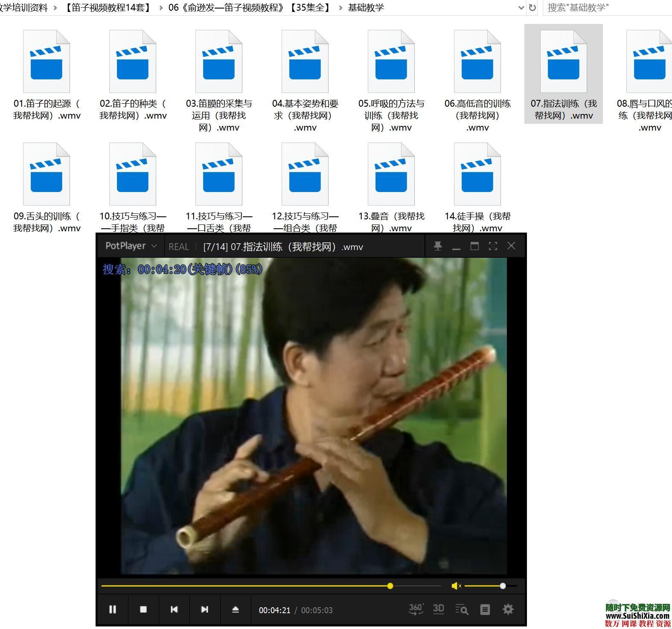
Task: Skip to previous track in playlist
Action: pos(174,609)
